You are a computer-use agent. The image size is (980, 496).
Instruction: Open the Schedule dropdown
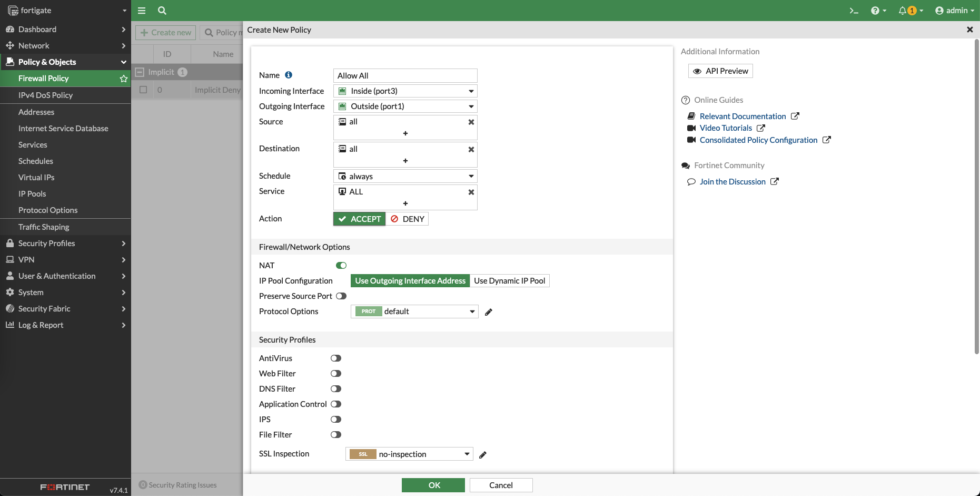pos(405,177)
